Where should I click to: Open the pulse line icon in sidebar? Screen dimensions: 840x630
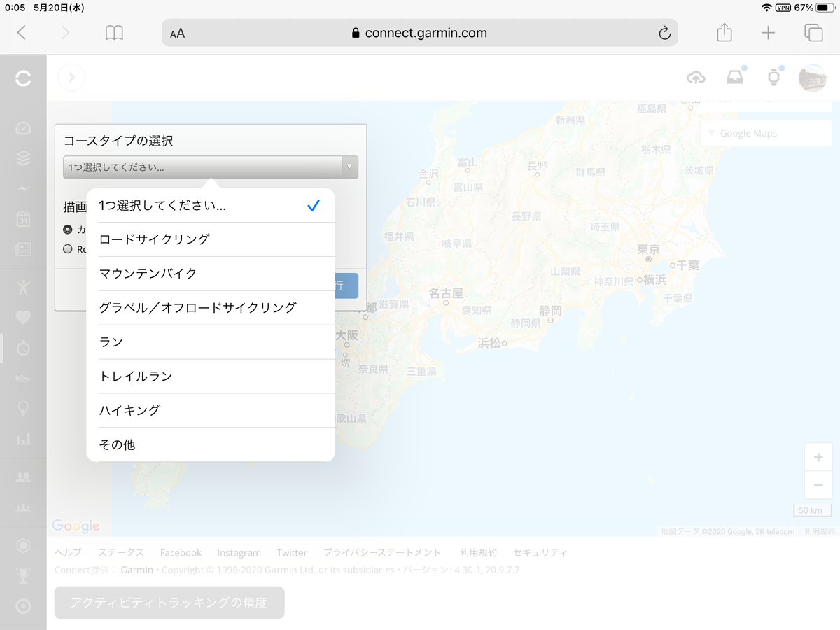point(23,188)
